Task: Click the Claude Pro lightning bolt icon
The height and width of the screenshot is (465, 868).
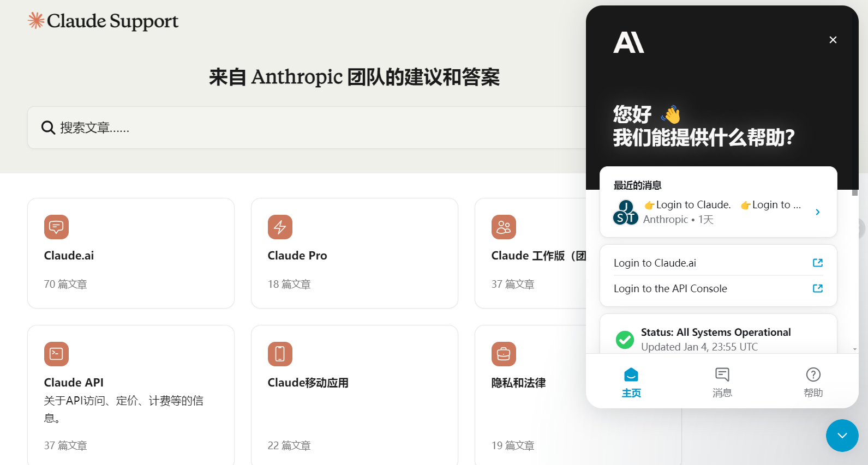Action: tap(280, 227)
